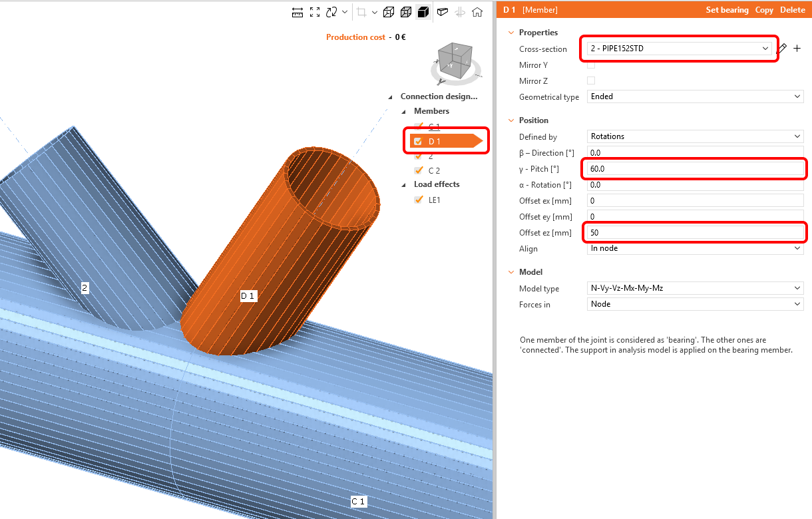
Task: Toggle the Mirror Y checkbox
Action: [591, 65]
